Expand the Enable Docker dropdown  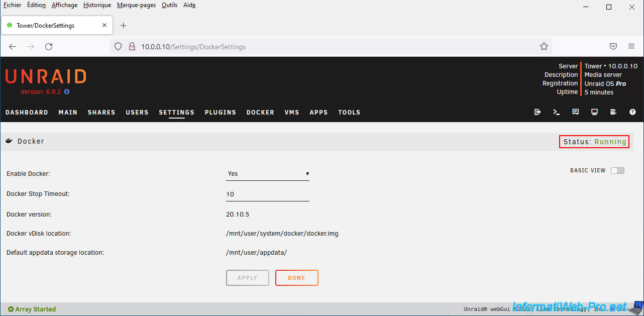268,174
